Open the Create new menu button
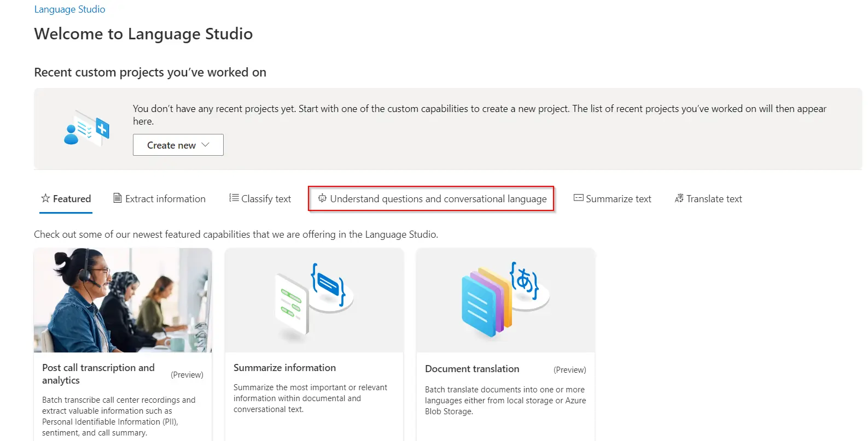The height and width of the screenshot is (441, 868). point(171,145)
